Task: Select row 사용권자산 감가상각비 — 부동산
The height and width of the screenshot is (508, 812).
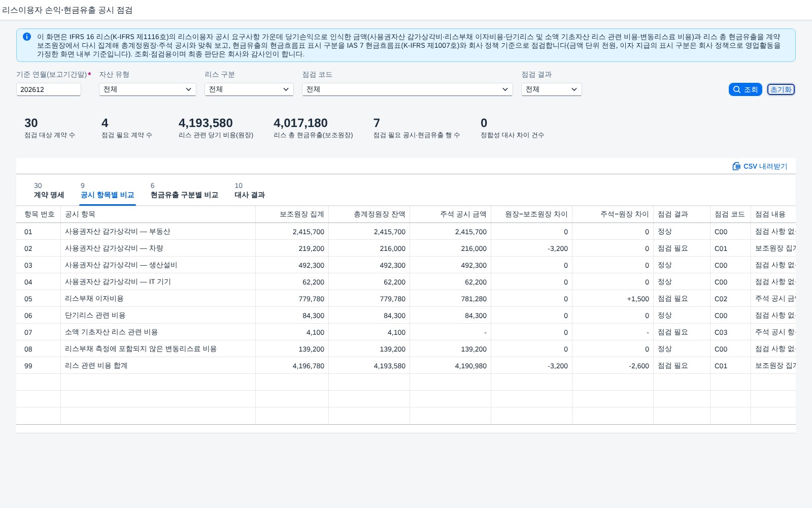Action: [x=406, y=232]
